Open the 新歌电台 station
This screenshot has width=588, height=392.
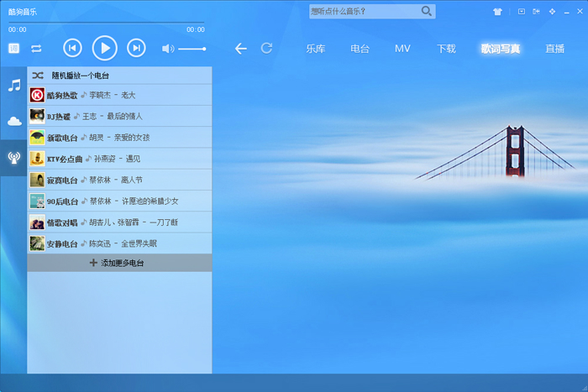(119, 137)
